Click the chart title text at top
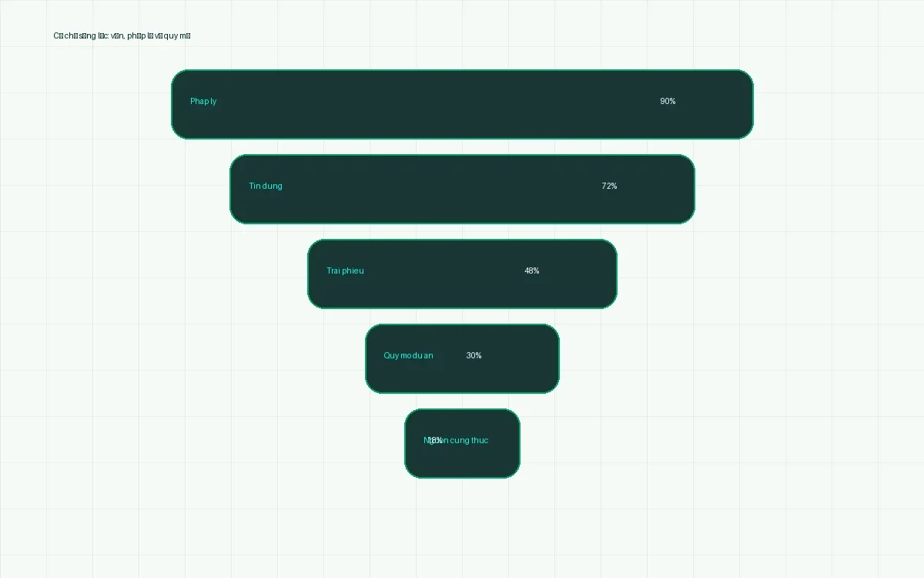This screenshot has height=578, width=924. coord(122,35)
